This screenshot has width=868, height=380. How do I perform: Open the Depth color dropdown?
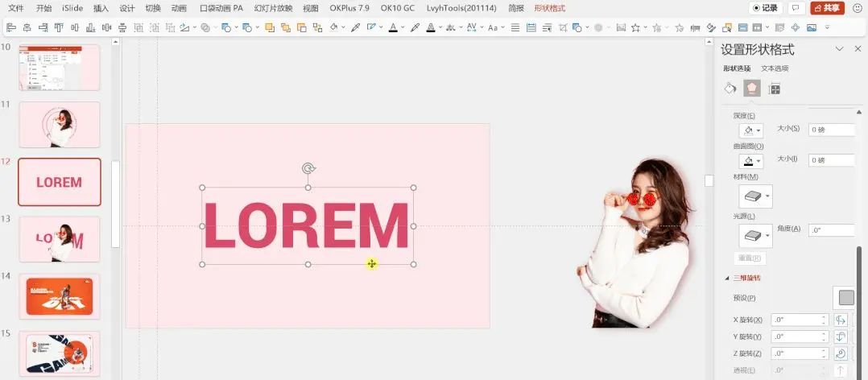point(751,130)
